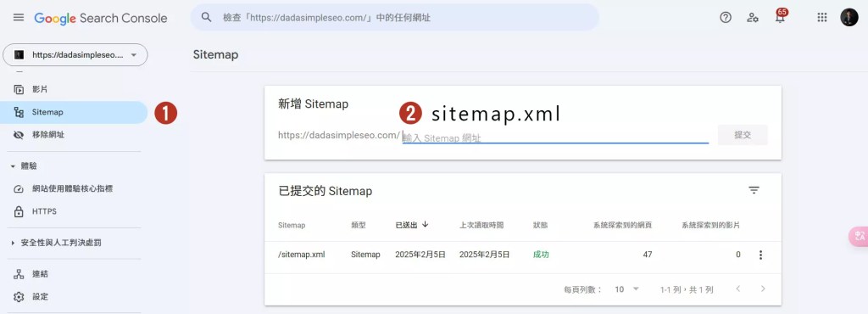The width and height of the screenshot is (868, 314).
Task: Click the 上次讀取時間 column header
Action: (481, 226)
